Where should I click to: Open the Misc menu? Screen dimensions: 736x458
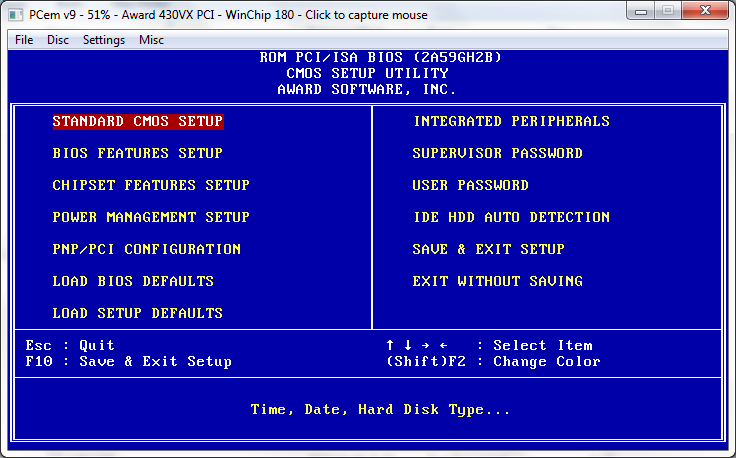coord(151,40)
